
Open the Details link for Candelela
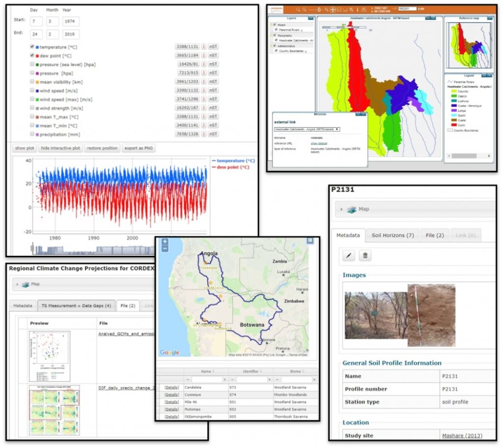pyautogui.click(x=171, y=387)
